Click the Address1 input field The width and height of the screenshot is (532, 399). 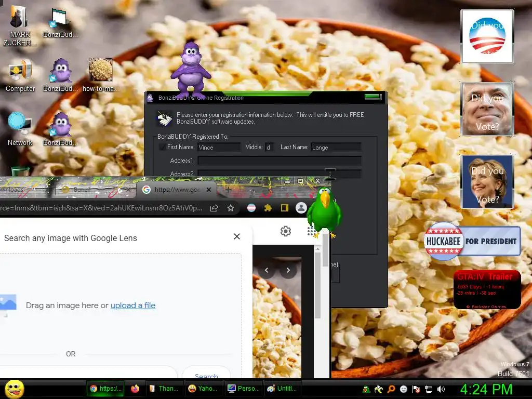click(279, 161)
